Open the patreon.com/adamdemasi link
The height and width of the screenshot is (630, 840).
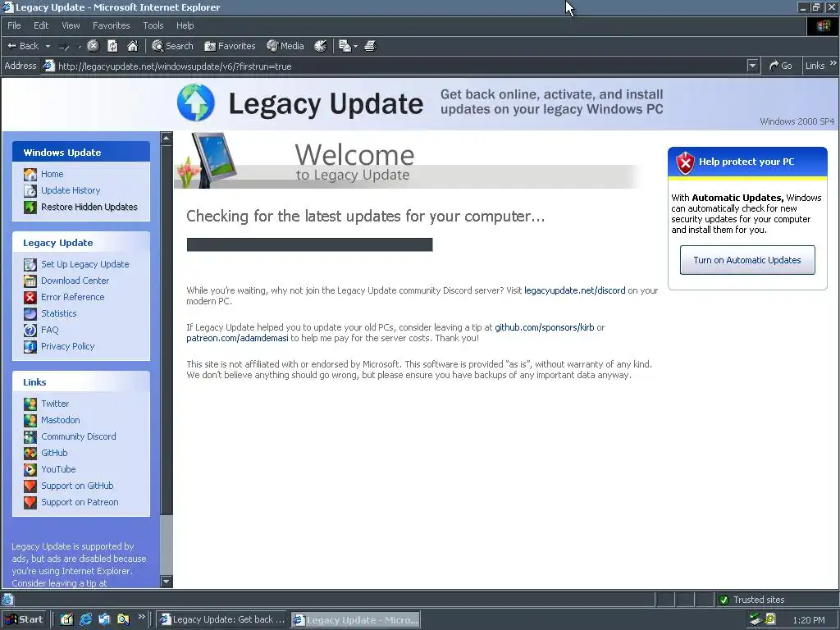tap(237, 338)
